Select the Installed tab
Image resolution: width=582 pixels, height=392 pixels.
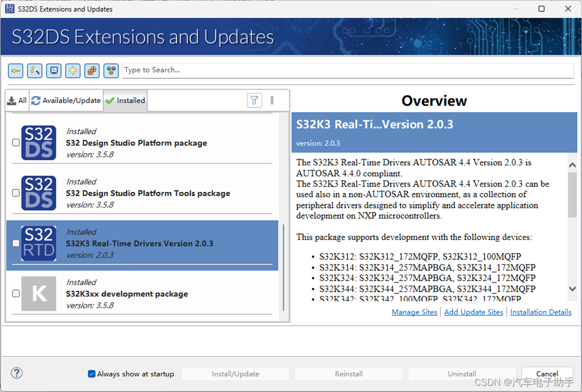pos(126,100)
